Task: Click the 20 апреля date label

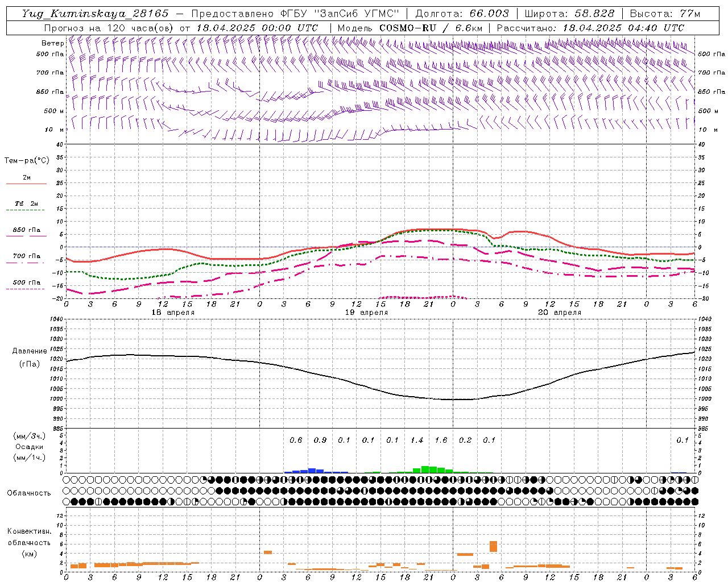Action: pyautogui.click(x=560, y=313)
